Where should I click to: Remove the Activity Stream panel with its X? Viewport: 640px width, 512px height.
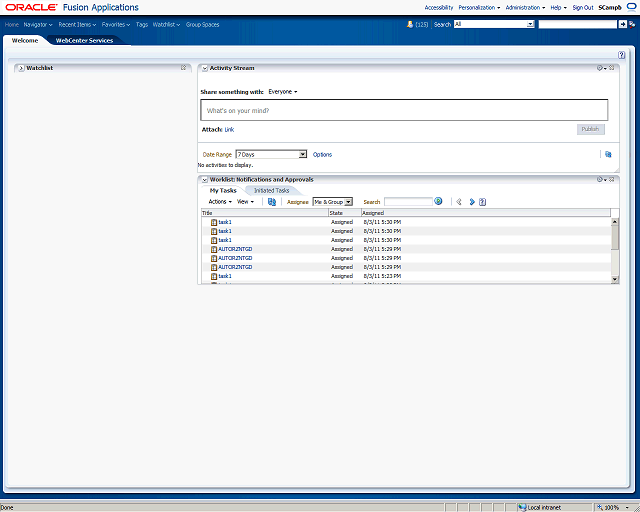click(x=611, y=68)
